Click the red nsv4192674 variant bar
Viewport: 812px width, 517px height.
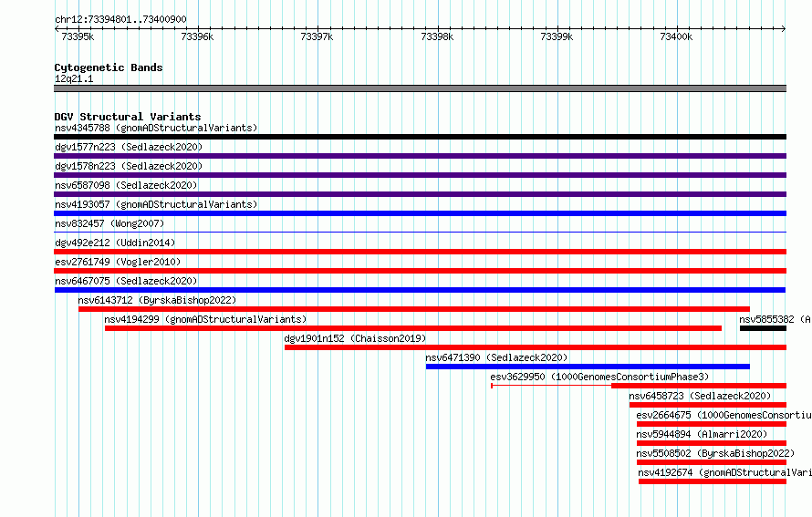713,481
